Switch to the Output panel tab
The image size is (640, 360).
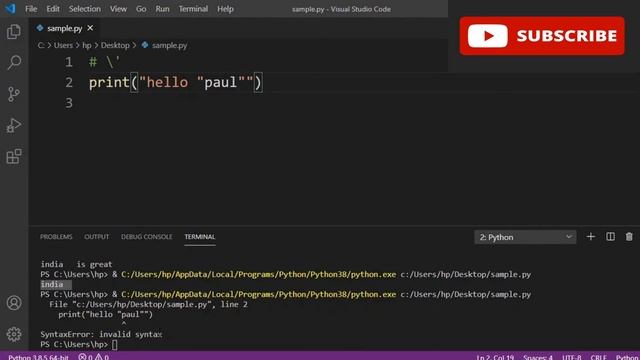[x=96, y=237]
